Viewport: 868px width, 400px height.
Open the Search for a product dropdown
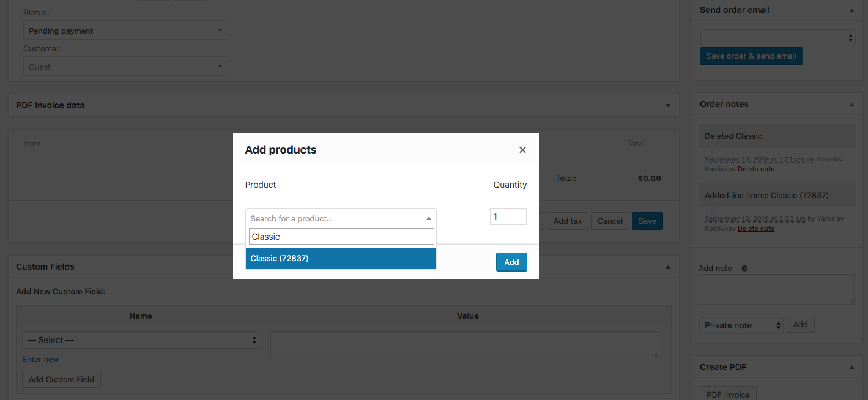[341, 218]
